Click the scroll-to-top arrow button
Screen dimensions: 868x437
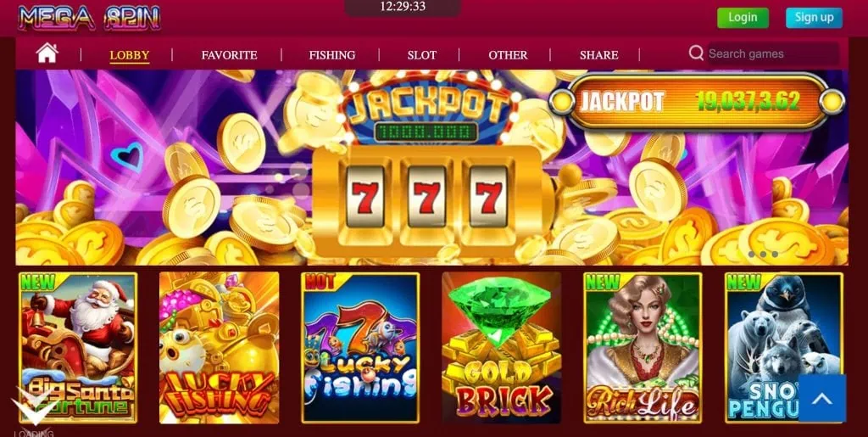[822, 398]
